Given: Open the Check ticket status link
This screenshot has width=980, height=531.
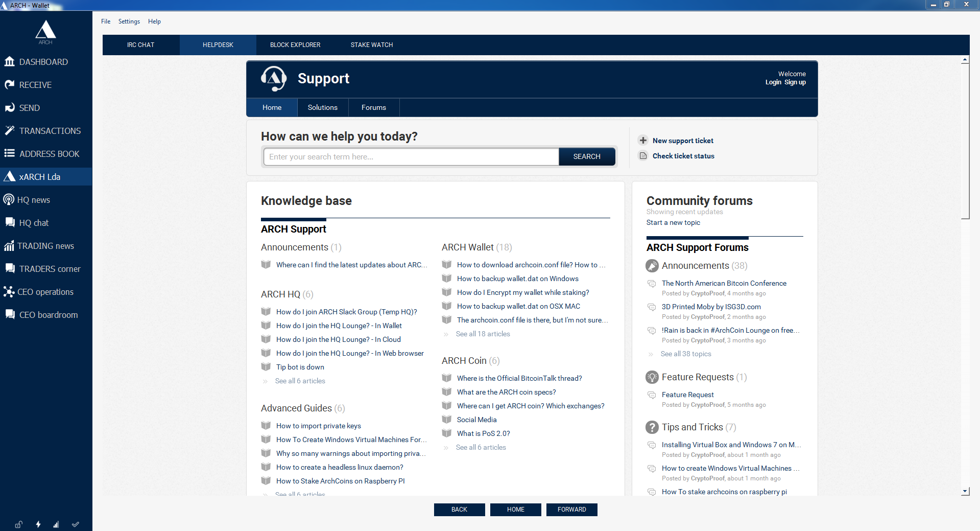Looking at the screenshot, I should tap(683, 156).
